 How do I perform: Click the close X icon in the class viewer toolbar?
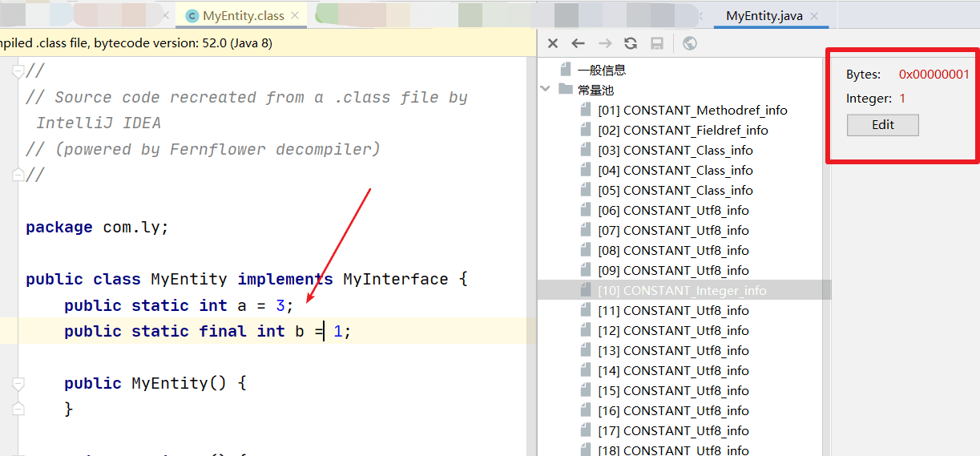tap(552, 43)
